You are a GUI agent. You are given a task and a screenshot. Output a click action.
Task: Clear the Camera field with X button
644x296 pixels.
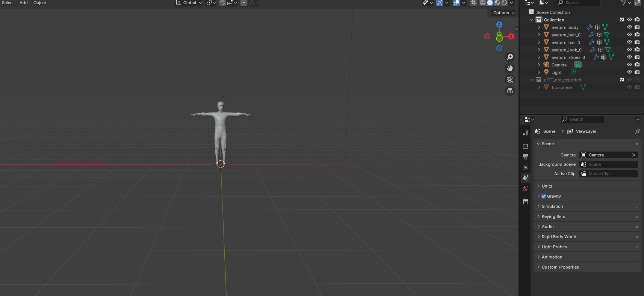634,155
